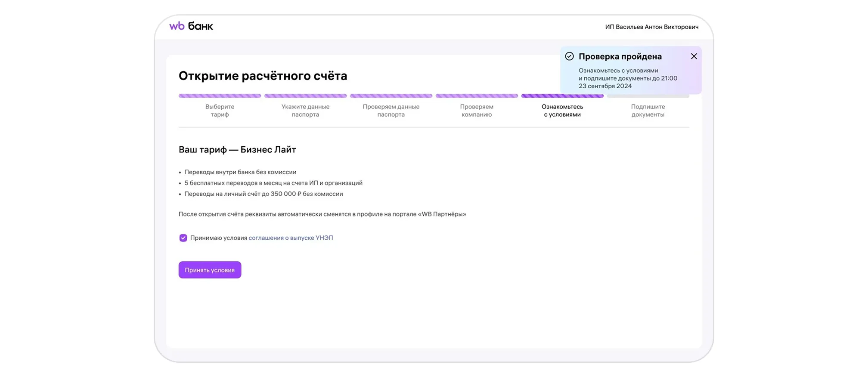Click the 'Открытие расчётного счёта' heading

coord(263,76)
